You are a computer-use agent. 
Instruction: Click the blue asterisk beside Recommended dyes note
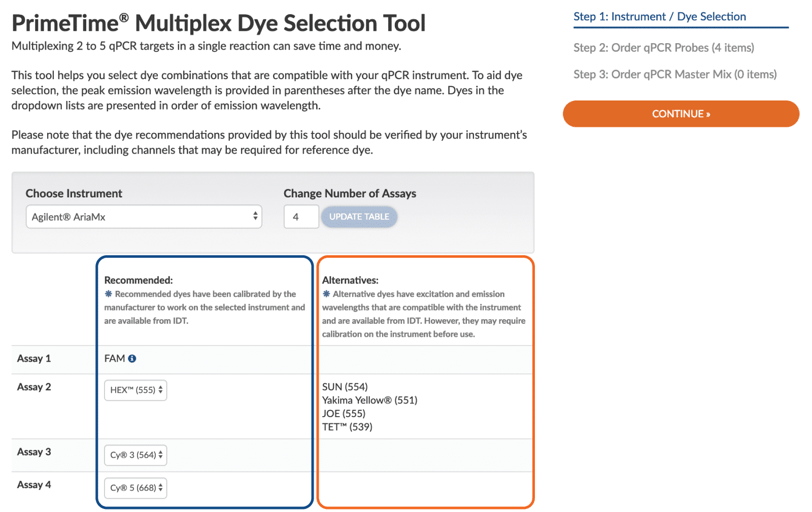tap(108, 294)
